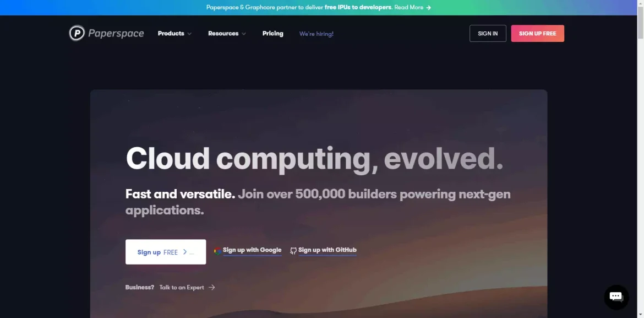Click the white Sign up FREE button
Image resolution: width=644 pixels, height=318 pixels.
point(166,252)
